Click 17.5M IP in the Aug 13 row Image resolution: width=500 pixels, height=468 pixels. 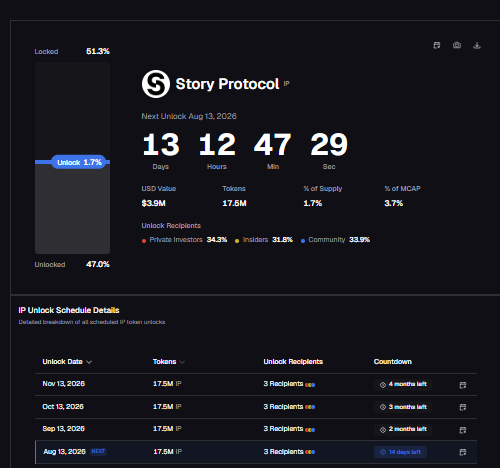pyautogui.click(x=168, y=452)
